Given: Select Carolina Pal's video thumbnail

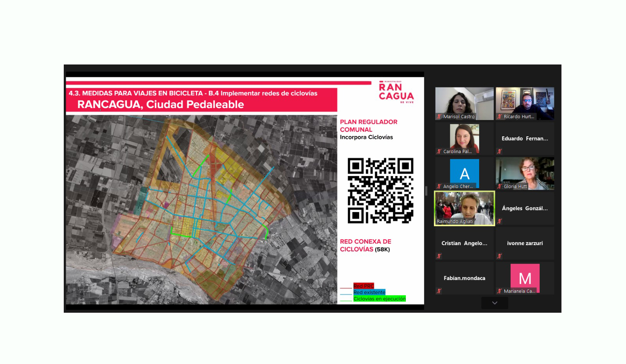Looking at the screenshot, I should 464,138.
